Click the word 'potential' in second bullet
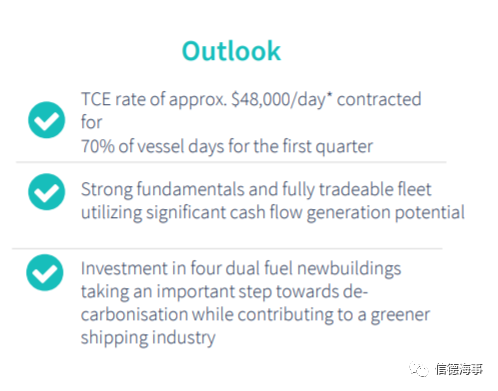 (x=430, y=213)
